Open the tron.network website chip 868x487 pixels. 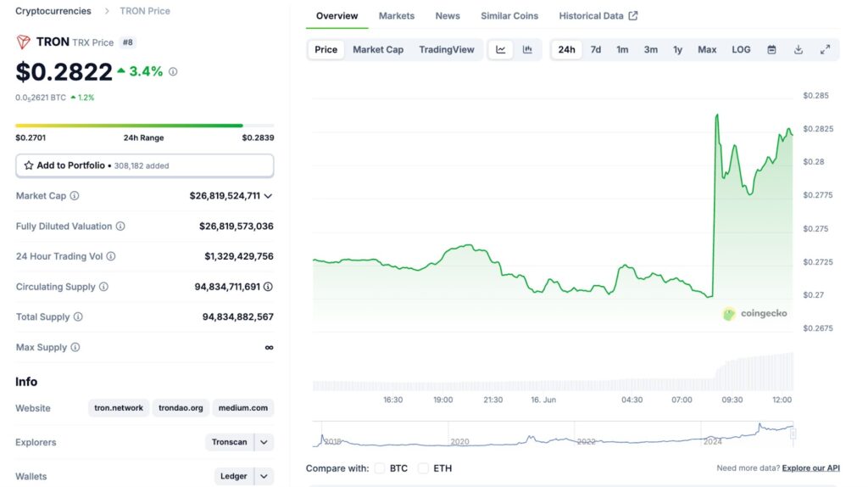pos(119,408)
